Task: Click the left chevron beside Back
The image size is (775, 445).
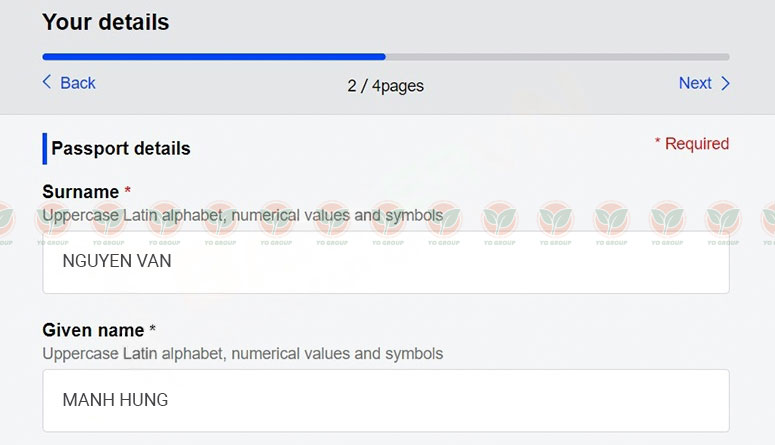Action: click(47, 82)
